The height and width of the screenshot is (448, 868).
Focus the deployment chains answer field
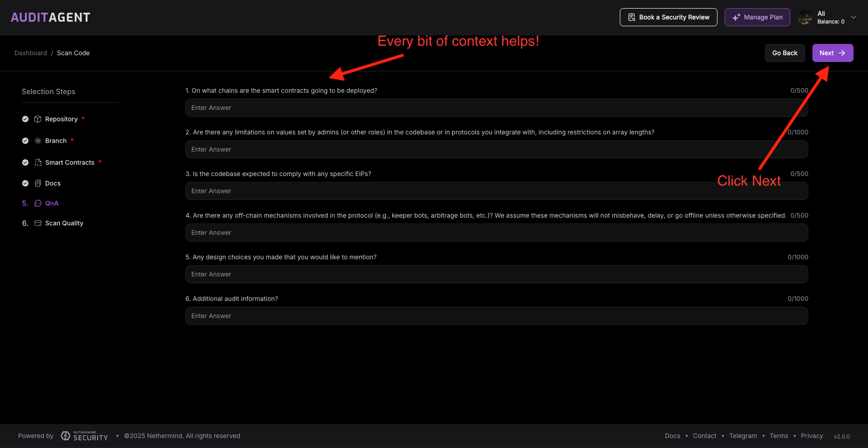click(x=496, y=108)
